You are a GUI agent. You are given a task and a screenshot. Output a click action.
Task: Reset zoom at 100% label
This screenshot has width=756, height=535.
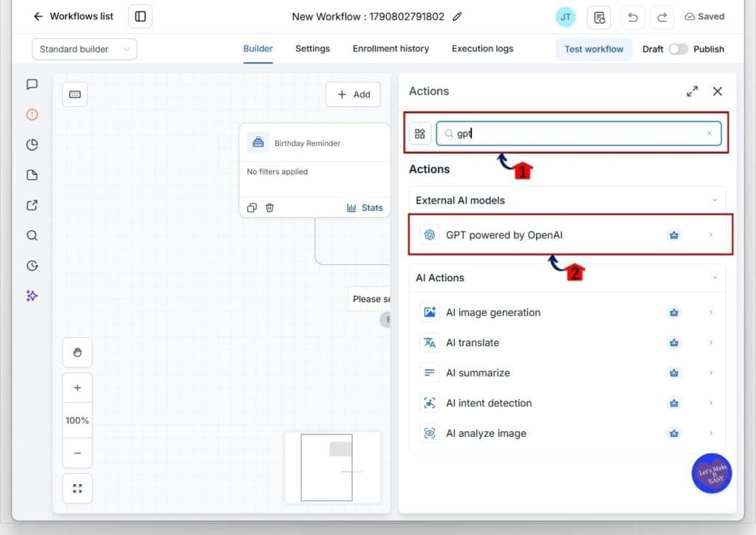[77, 421]
